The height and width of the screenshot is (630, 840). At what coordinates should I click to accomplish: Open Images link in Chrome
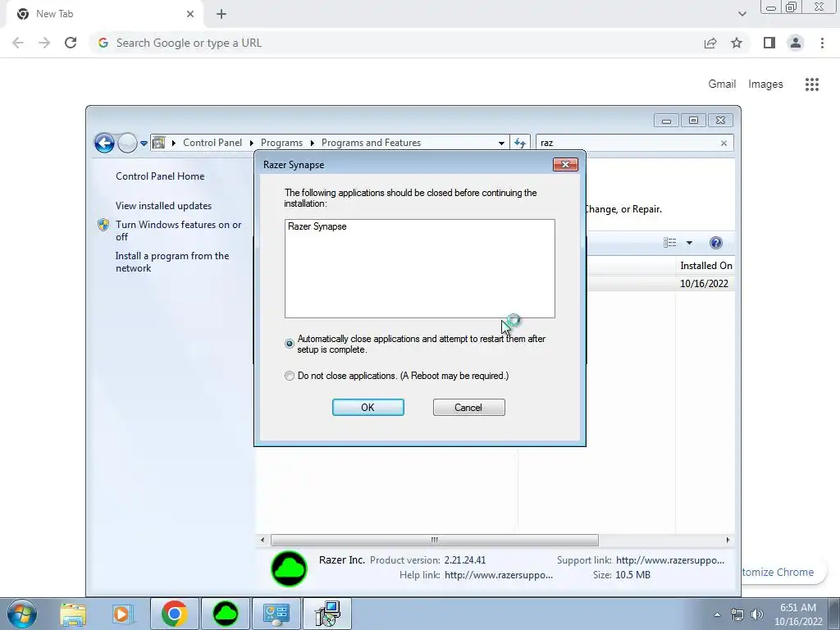(765, 84)
